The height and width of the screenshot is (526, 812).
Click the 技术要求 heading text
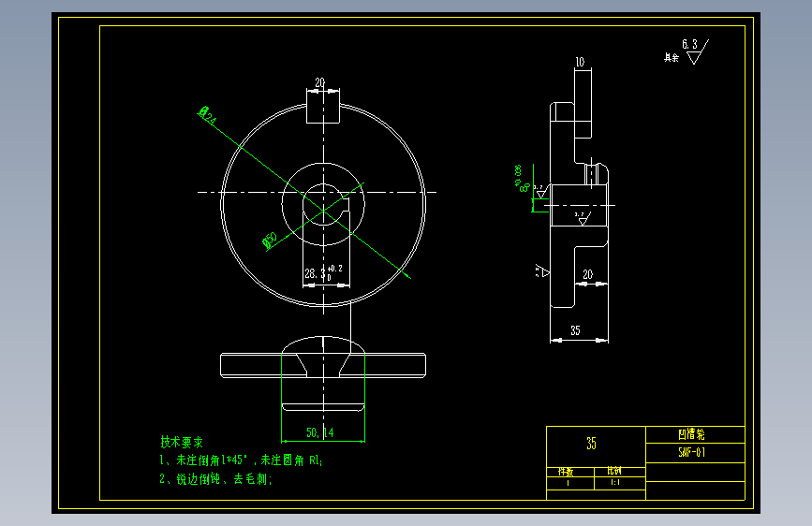pos(182,442)
